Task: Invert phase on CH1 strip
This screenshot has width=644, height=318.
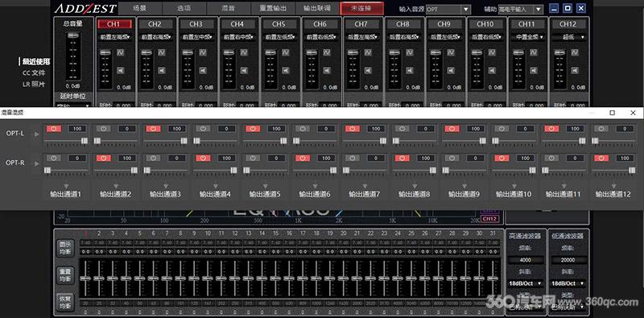Action: (120, 53)
